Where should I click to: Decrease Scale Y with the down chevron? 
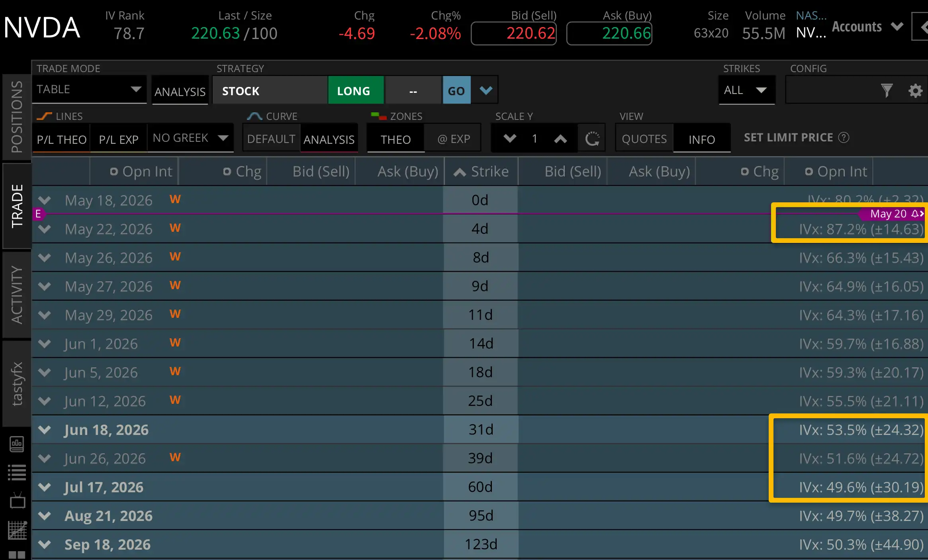pos(510,138)
